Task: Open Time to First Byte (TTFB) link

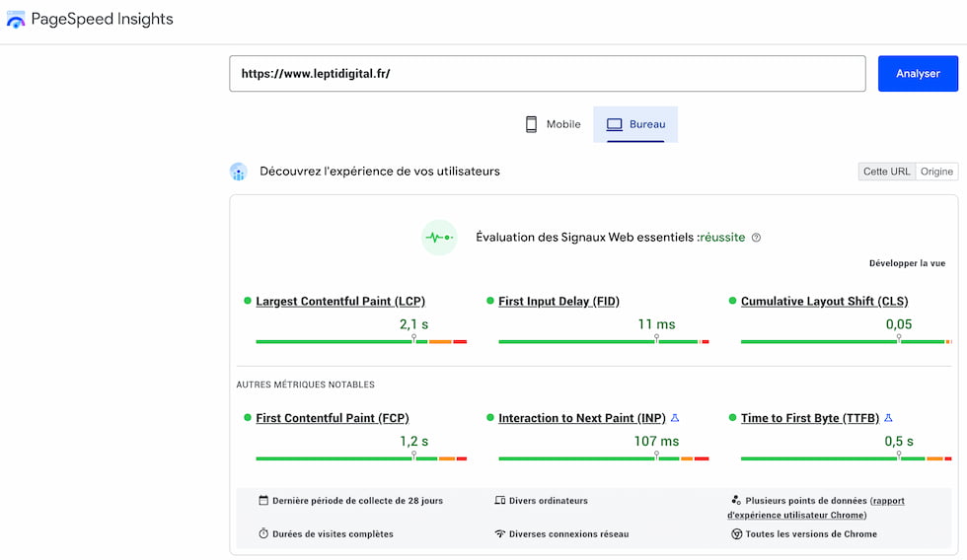Action: pyautogui.click(x=810, y=418)
